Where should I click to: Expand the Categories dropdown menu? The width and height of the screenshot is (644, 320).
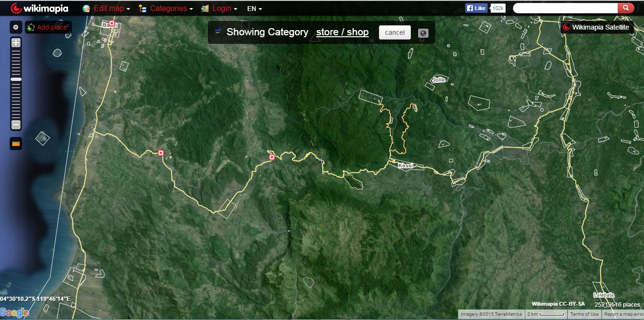pyautogui.click(x=166, y=9)
